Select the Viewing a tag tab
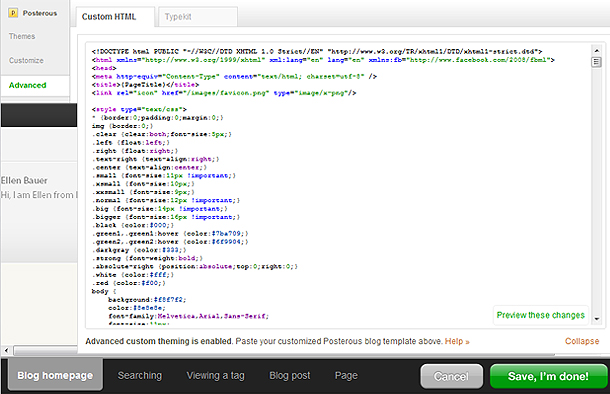Viewport: 610px width, 394px height. 215,375
